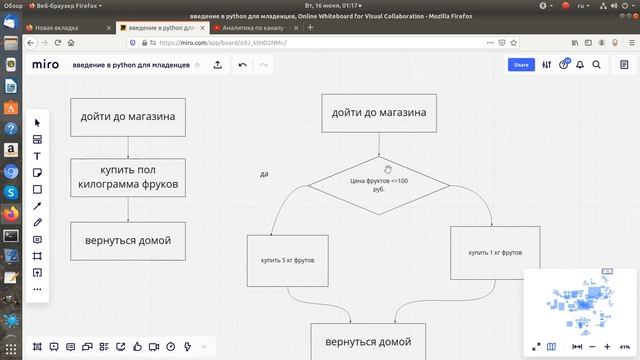Open notifications bell
The height and width of the screenshot is (360, 640).
580,64
